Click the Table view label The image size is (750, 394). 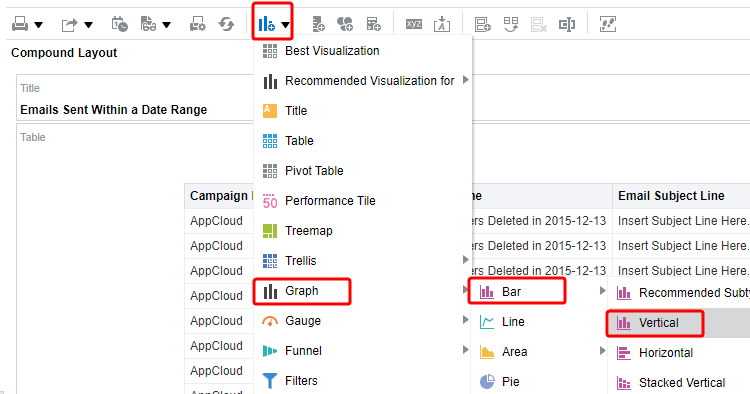pos(33,137)
